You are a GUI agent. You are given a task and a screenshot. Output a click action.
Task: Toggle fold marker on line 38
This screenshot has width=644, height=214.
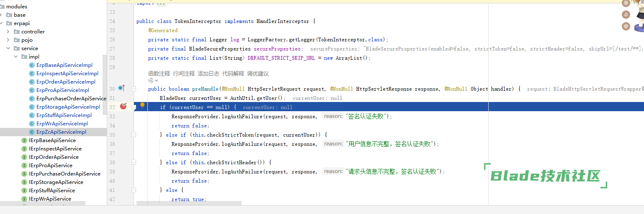pyautogui.click(x=134, y=162)
